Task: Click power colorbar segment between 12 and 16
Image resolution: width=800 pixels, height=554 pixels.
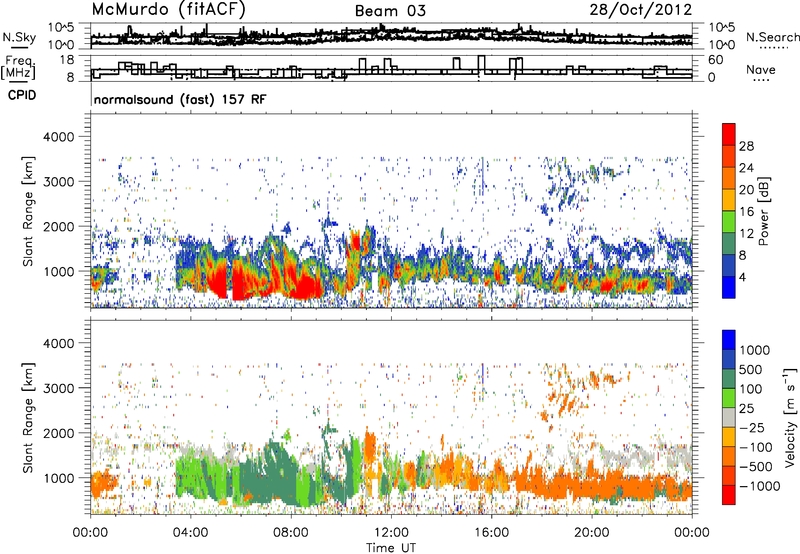Action: (729, 222)
